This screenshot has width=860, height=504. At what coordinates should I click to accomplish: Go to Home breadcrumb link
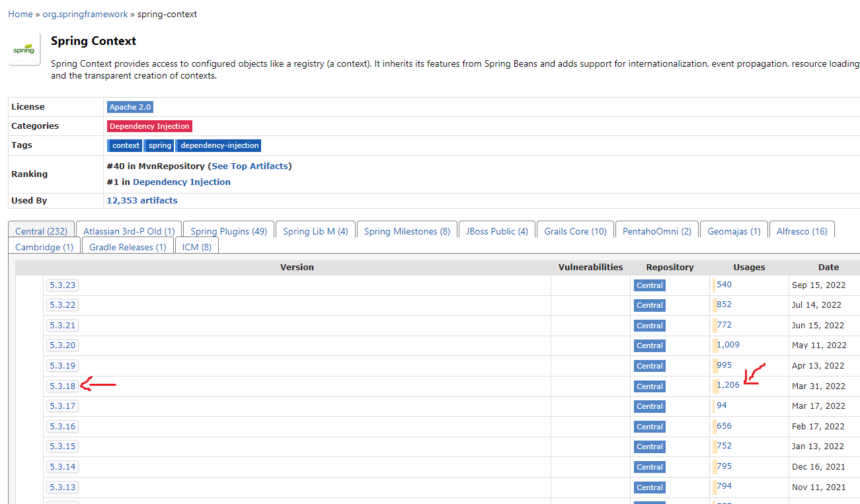click(20, 14)
